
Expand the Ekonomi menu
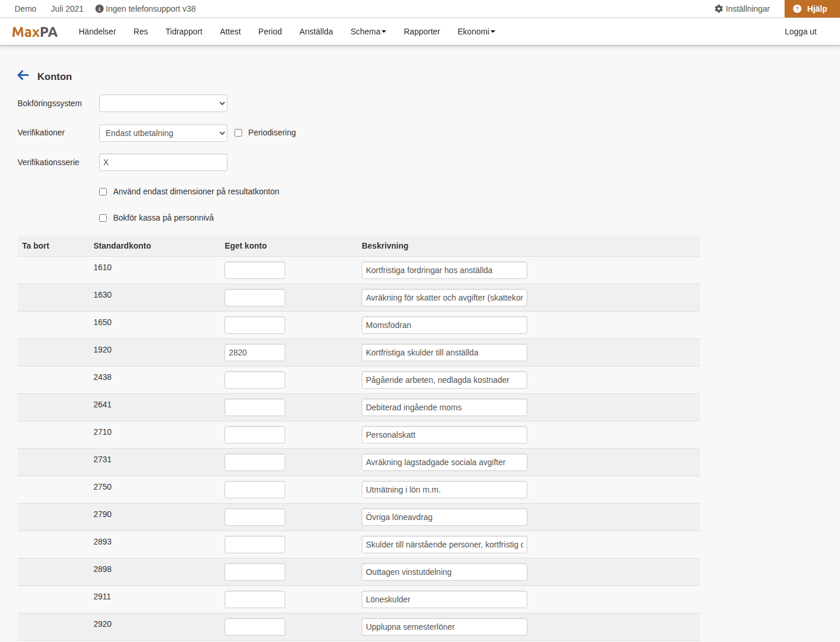point(476,32)
